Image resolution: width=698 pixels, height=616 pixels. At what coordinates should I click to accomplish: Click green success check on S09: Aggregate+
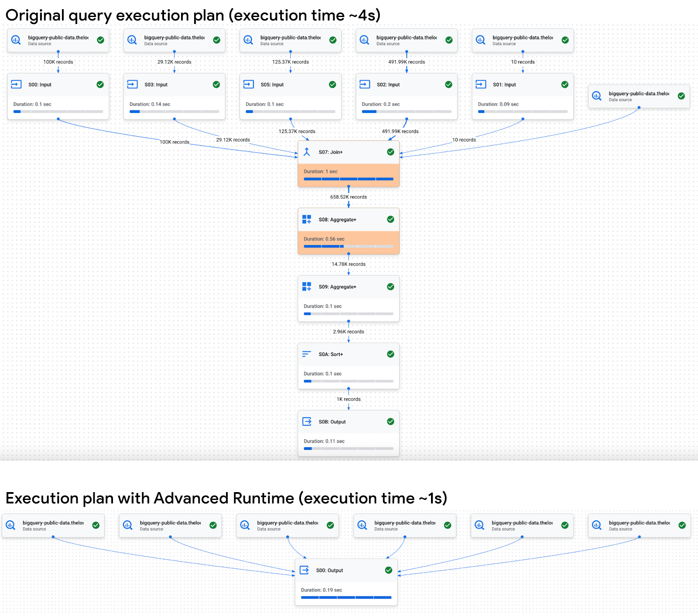pyautogui.click(x=390, y=287)
